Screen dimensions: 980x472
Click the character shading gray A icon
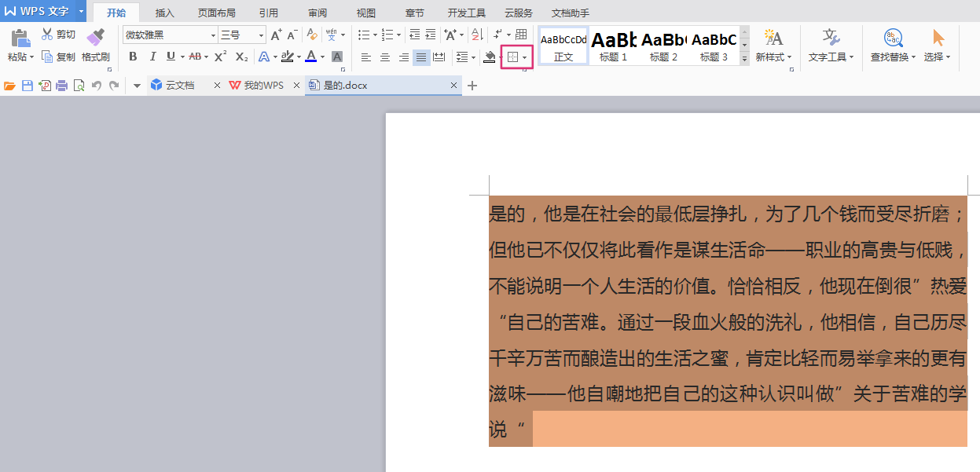337,57
